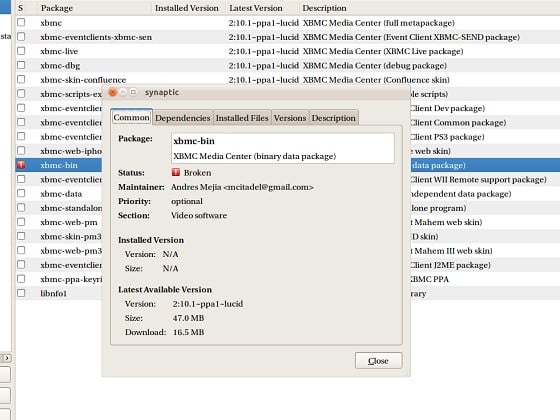Open the Dependencies tab
The image size is (560, 420).
pyautogui.click(x=182, y=118)
